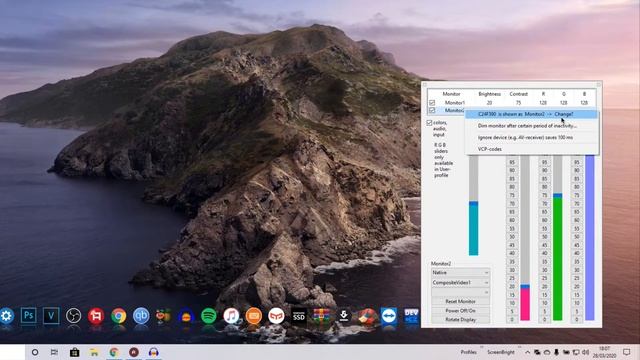Open VCP-codes from the context menu
Image resolution: width=640 pixels, height=360 pixels.
click(x=531, y=149)
